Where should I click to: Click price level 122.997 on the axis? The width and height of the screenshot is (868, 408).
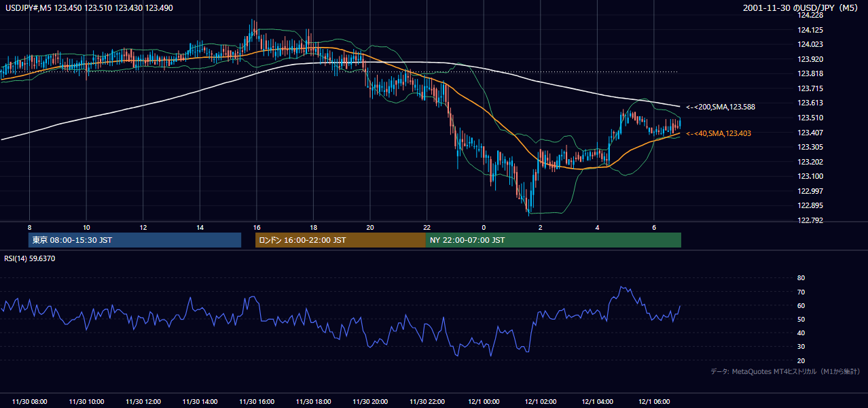tap(811, 191)
